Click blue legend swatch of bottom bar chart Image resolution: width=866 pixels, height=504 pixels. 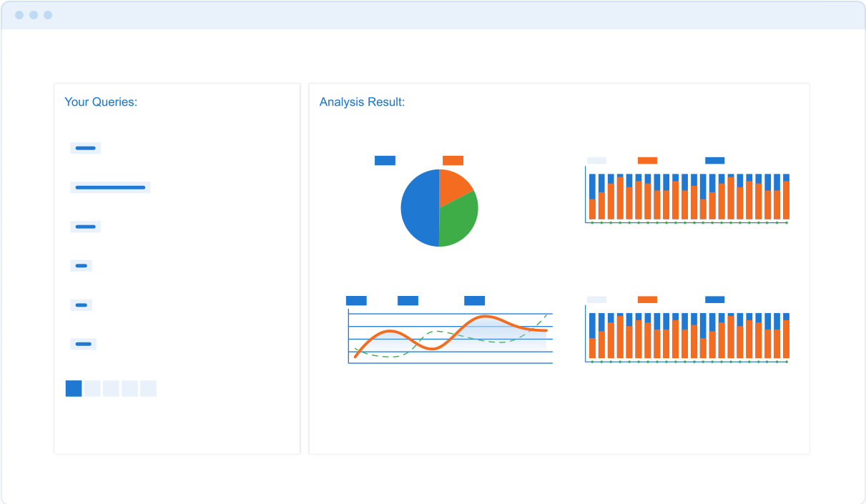(714, 300)
